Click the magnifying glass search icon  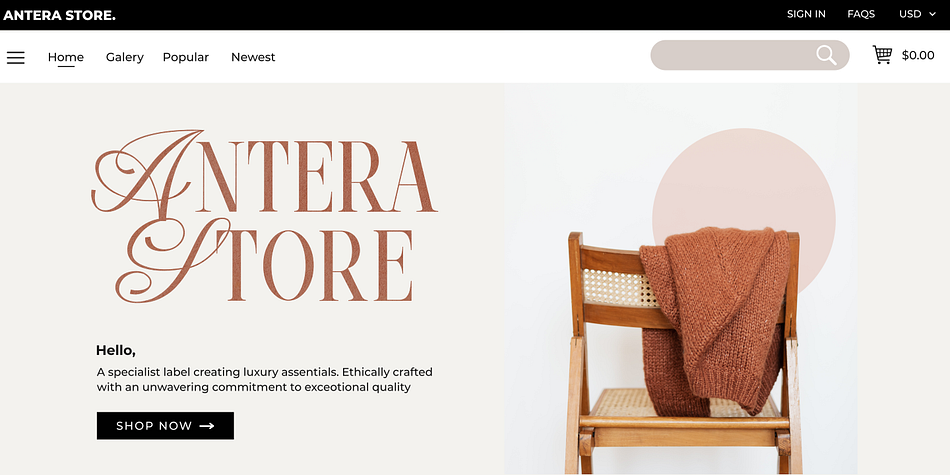click(x=826, y=55)
